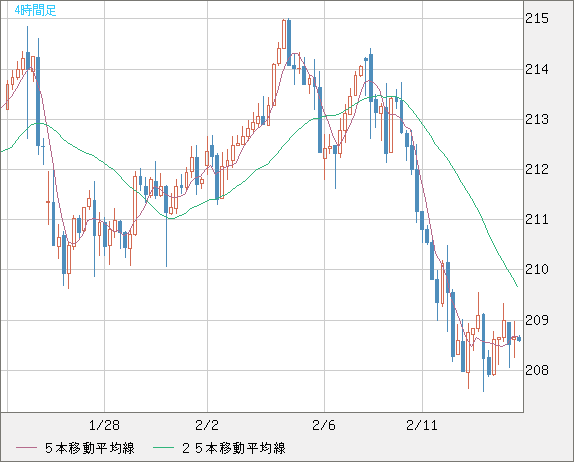Click the 5本移動平均線 legend label
Viewport: 574px width, 462px height.
(x=90, y=448)
